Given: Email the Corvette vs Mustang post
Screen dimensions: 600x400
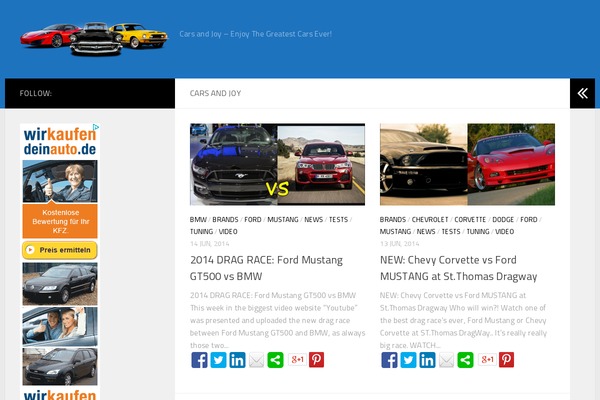Looking at the screenshot, I should click(446, 360).
